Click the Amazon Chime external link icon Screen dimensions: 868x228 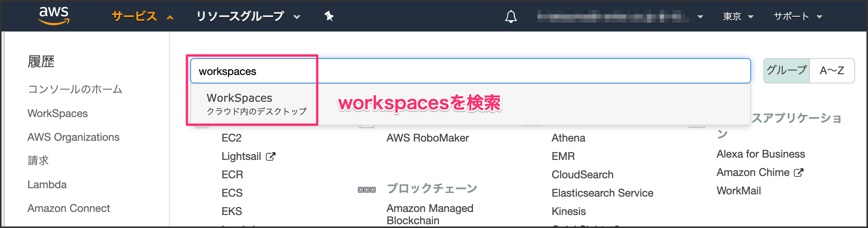click(x=798, y=173)
